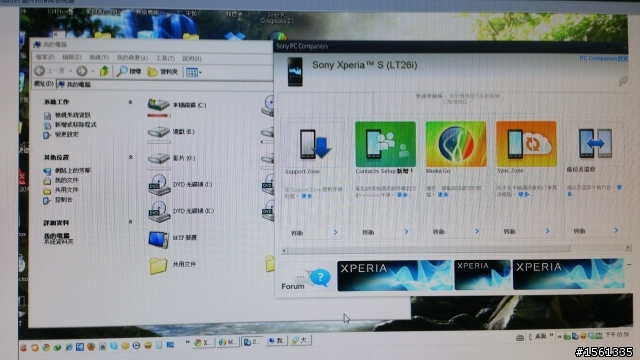Screen dimensions: 640x360
Task: Open PC Companion settings link at top right
Action: click(x=603, y=58)
